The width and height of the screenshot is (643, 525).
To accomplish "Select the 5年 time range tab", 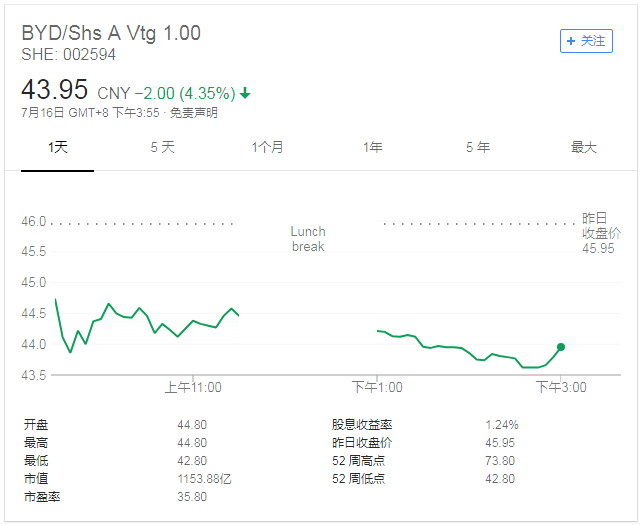I will pos(477,147).
